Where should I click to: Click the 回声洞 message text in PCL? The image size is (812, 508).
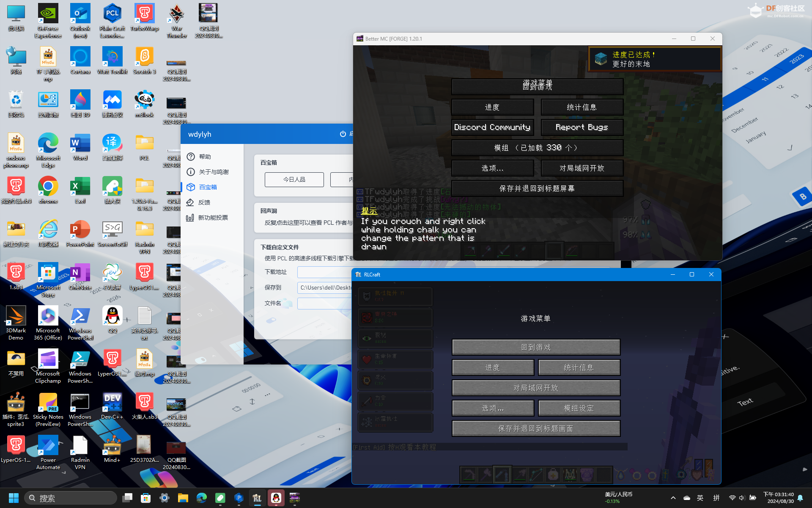pos(309,223)
